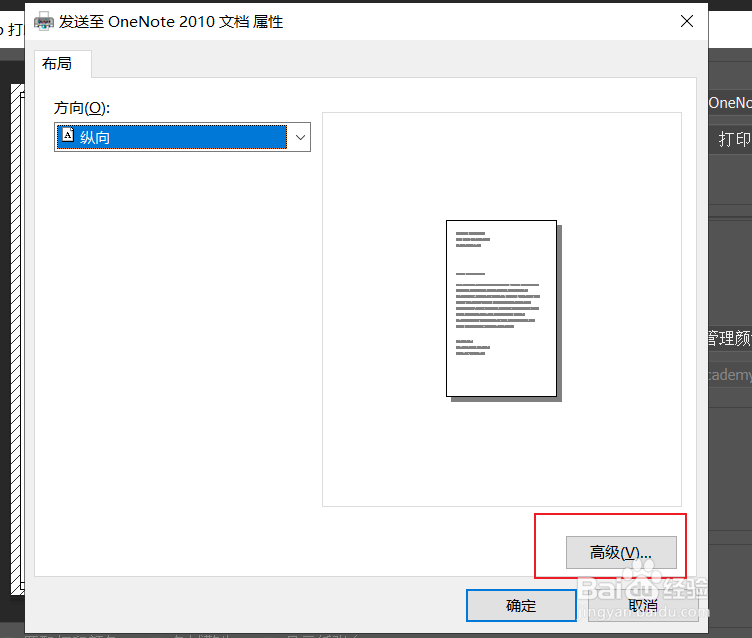This screenshot has width=752, height=638.
Task: Click the portrait page preview thumbnail
Action: [504, 310]
